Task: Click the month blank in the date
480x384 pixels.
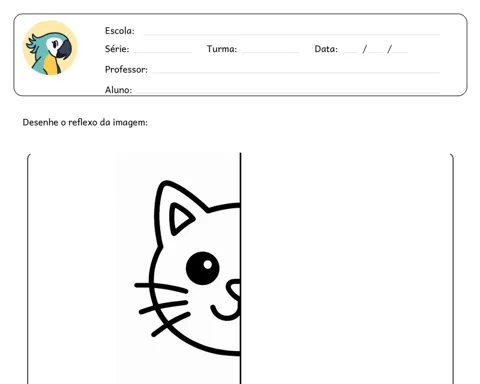Action: [376, 52]
